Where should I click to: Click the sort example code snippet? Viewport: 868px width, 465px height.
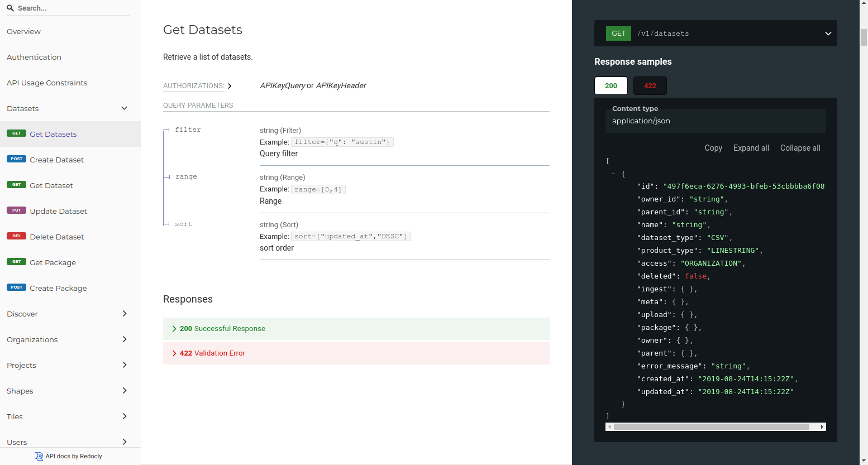(351, 237)
